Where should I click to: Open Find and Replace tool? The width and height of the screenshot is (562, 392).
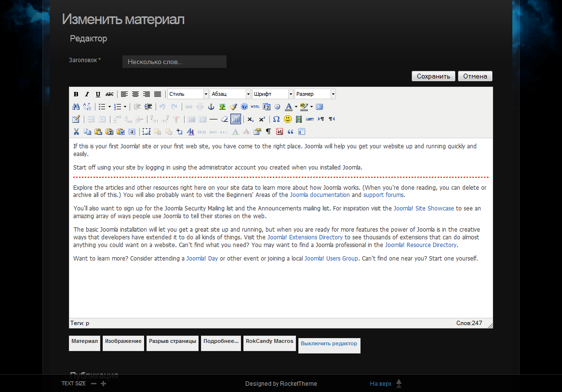[x=87, y=107]
